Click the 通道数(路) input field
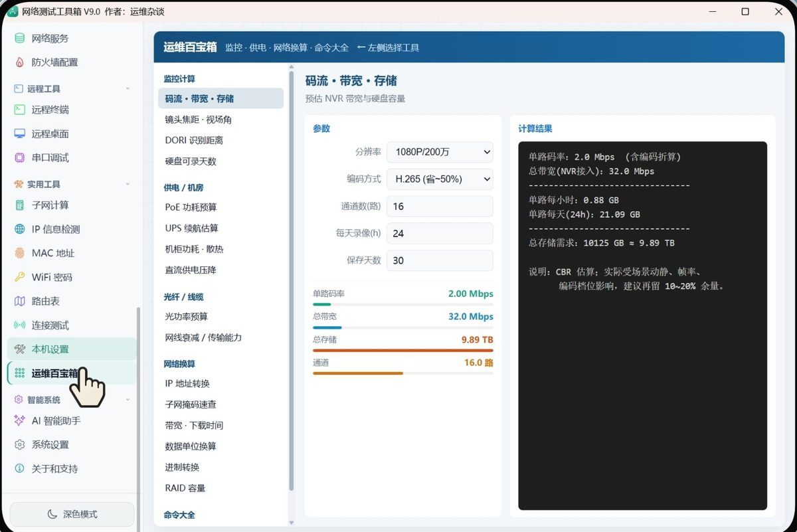797x532 pixels. pos(440,206)
